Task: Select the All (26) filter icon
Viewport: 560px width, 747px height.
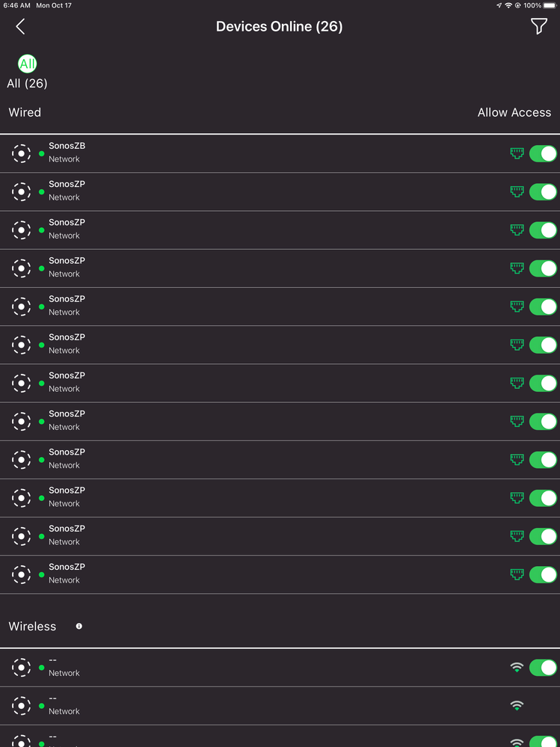Action: click(28, 64)
